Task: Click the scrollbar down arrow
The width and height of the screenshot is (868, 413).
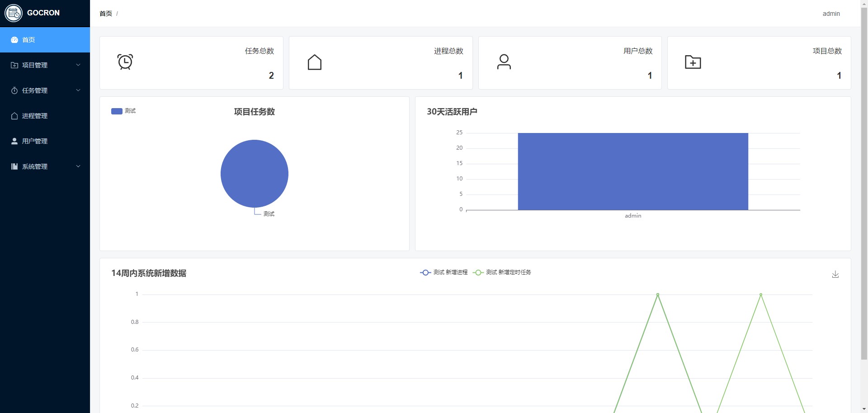Action: pos(864,409)
